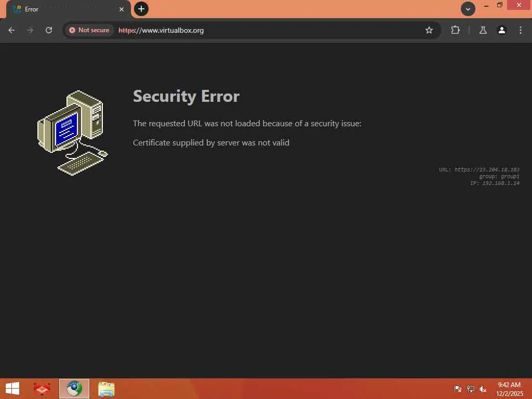
Task: Click the Security Error heading
Action: [x=187, y=96]
